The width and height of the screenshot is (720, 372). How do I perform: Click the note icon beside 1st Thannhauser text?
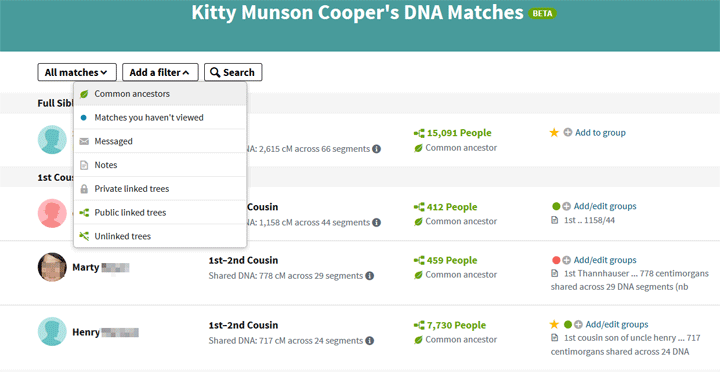[x=555, y=274]
